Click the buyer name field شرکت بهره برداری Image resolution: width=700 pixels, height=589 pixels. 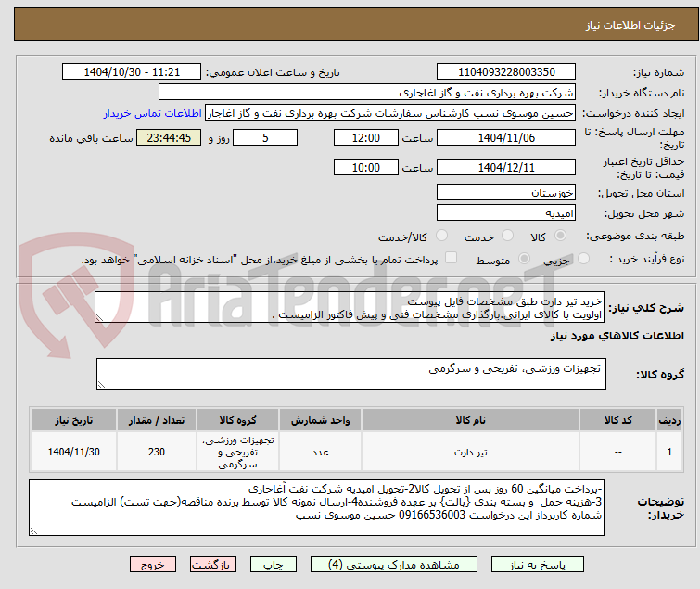[367, 93]
